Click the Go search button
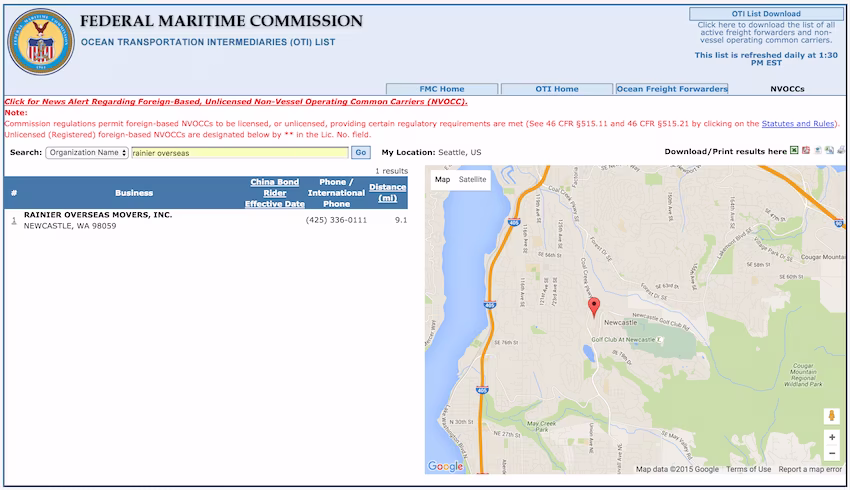 click(360, 153)
